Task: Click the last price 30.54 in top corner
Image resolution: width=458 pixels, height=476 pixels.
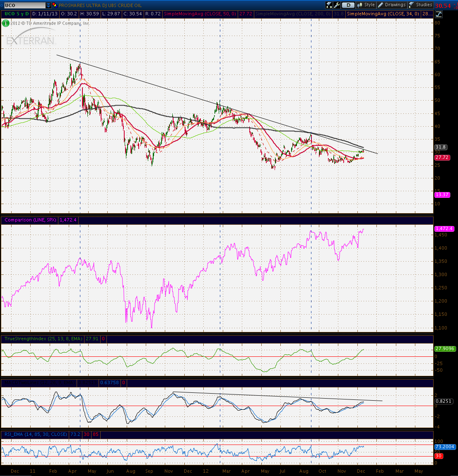Action: (x=443, y=6)
